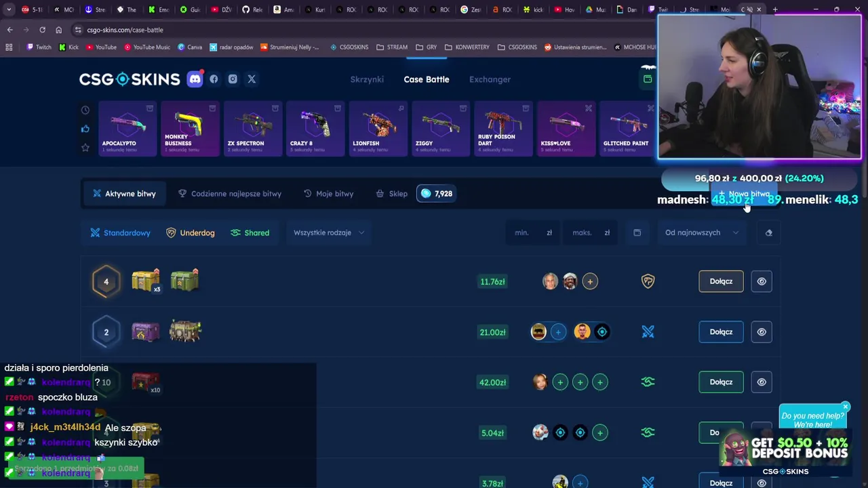Open the GRY bookmarks folder

point(427,47)
